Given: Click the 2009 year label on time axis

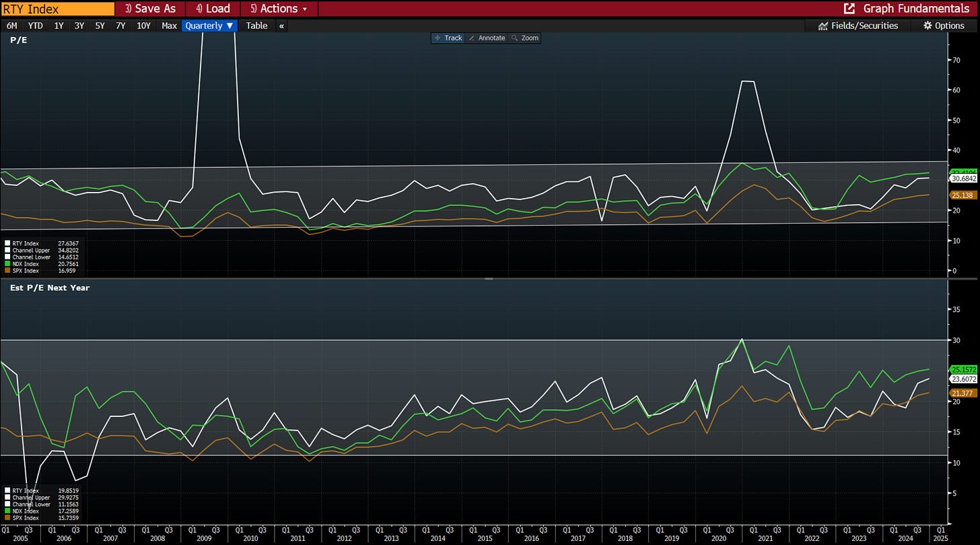Looking at the screenshot, I should pyautogui.click(x=203, y=539).
